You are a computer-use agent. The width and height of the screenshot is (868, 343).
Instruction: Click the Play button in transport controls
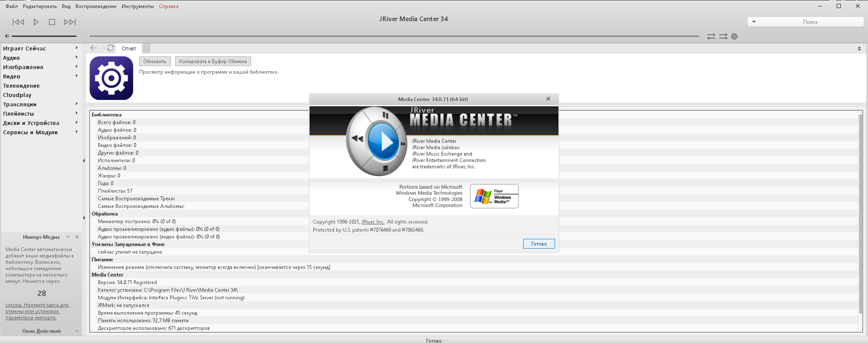pos(36,22)
